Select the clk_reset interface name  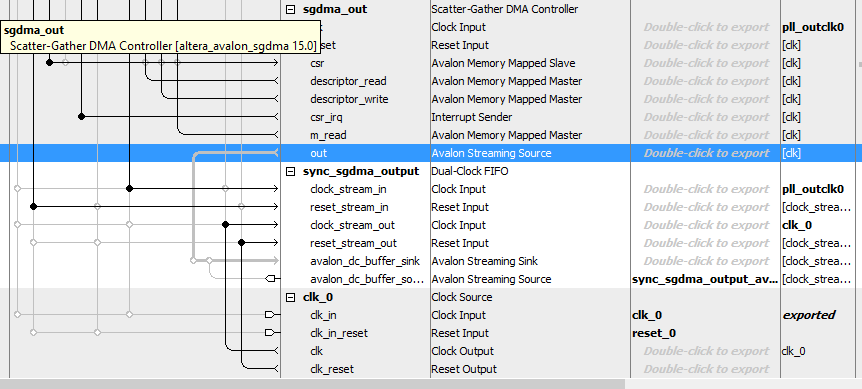[x=331, y=369]
